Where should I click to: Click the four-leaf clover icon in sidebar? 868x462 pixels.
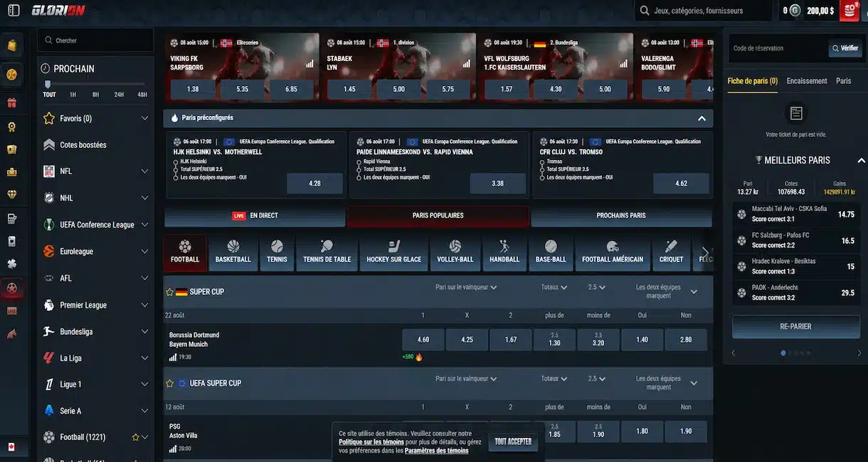[x=11, y=264]
